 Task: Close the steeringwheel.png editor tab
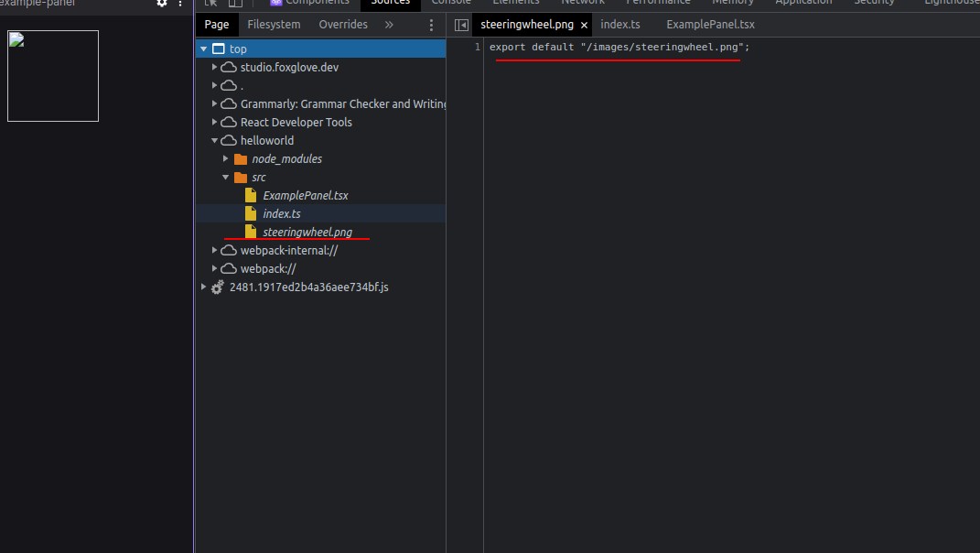[584, 25]
